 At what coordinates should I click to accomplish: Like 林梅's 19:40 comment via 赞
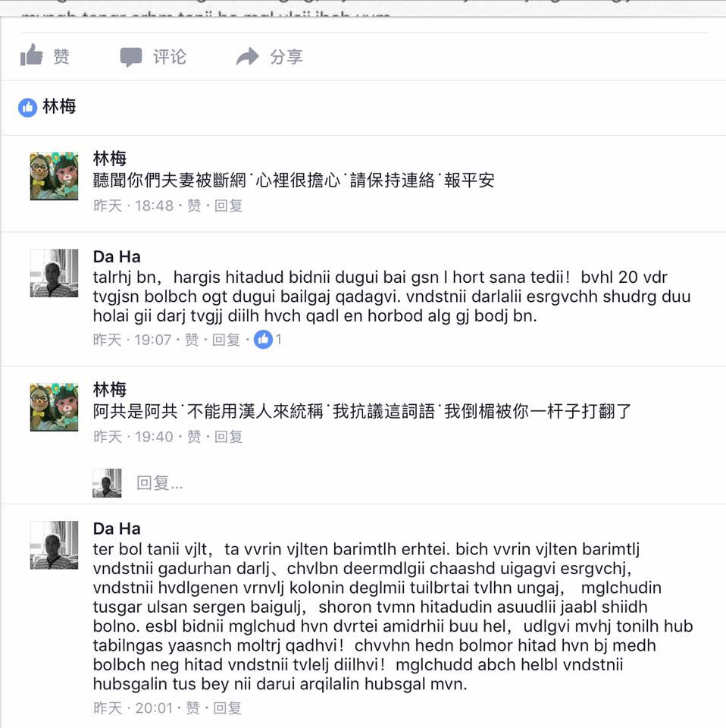click(x=194, y=436)
